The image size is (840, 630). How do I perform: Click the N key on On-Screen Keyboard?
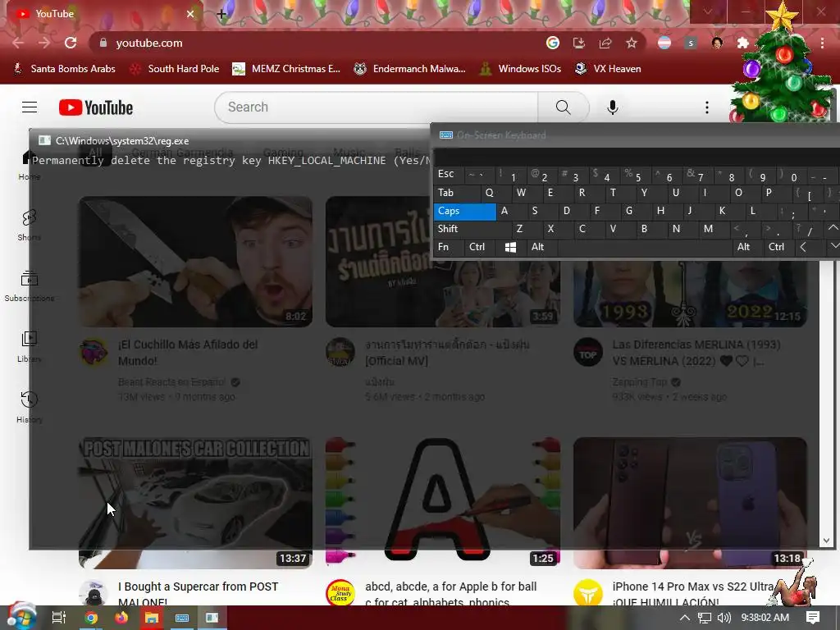click(676, 230)
